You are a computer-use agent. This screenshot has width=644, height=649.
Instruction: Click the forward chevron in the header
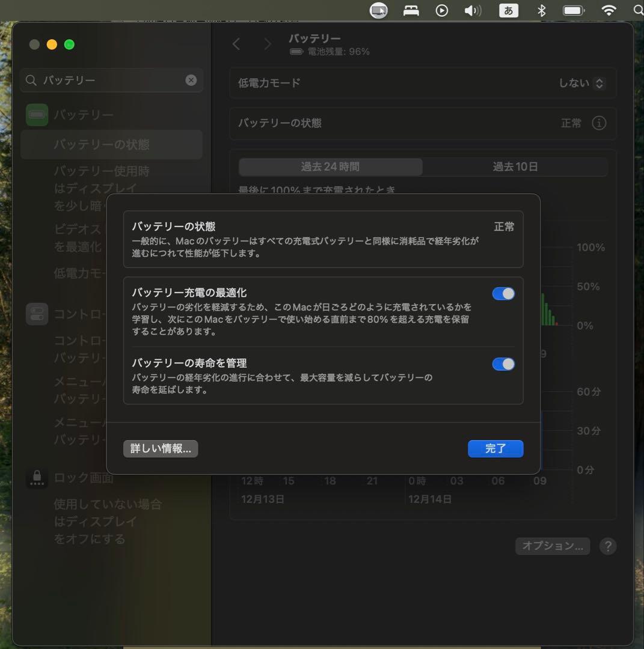(x=268, y=44)
